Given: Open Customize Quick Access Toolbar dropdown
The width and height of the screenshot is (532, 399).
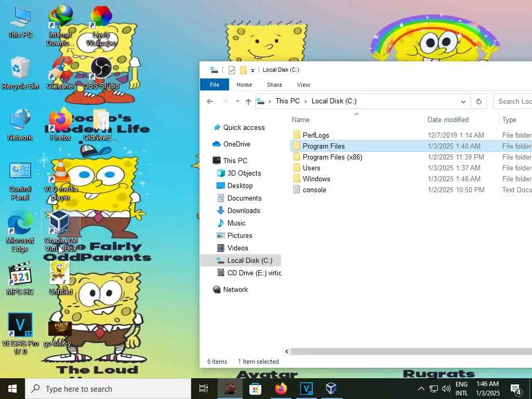Looking at the screenshot, I should point(252,70).
